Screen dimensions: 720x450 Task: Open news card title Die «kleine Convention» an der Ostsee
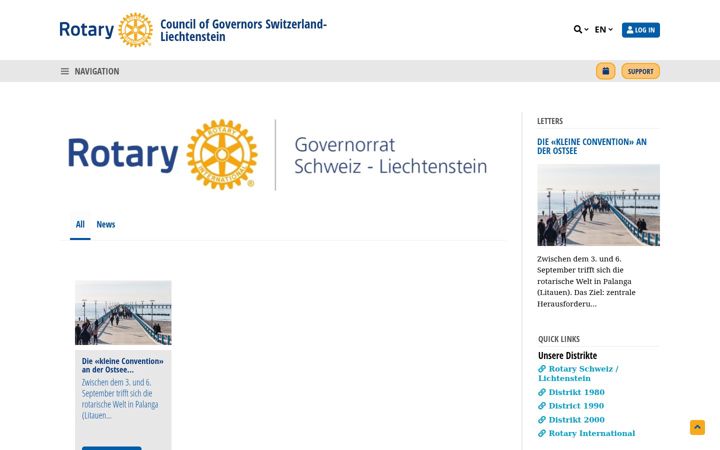pos(123,365)
